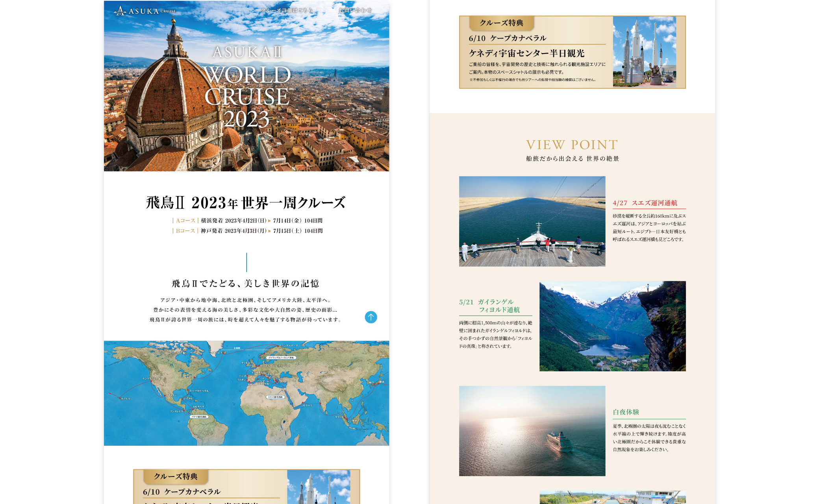Click the 白夜体験 heading
819x504 pixels.
coord(626,412)
